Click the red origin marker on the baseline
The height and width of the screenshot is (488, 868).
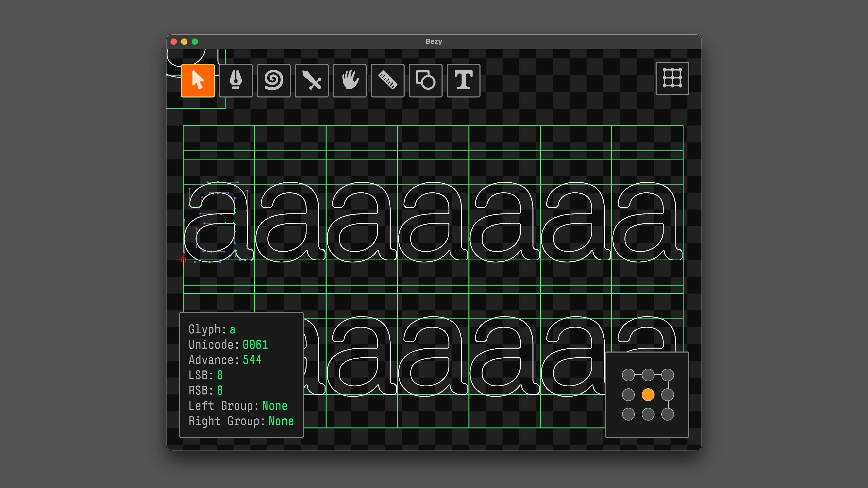(183, 260)
